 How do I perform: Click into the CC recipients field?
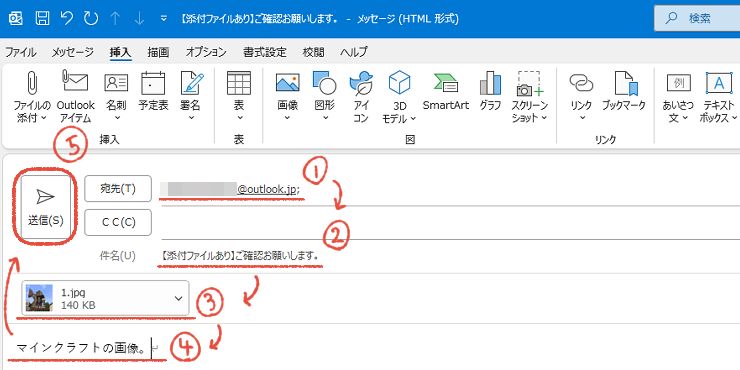(x=450, y=223)
